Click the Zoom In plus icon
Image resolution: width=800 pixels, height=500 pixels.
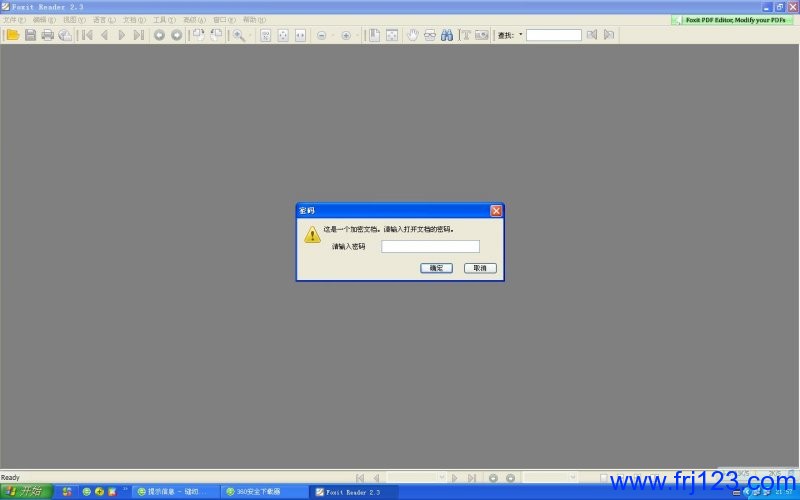pyautogui.click(x=346, y=35)
